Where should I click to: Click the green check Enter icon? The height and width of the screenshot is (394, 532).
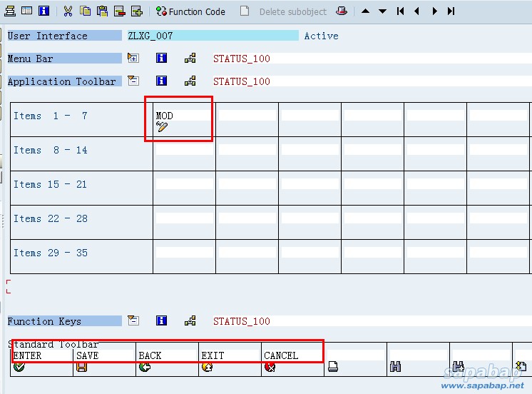(x=19, y=368)
